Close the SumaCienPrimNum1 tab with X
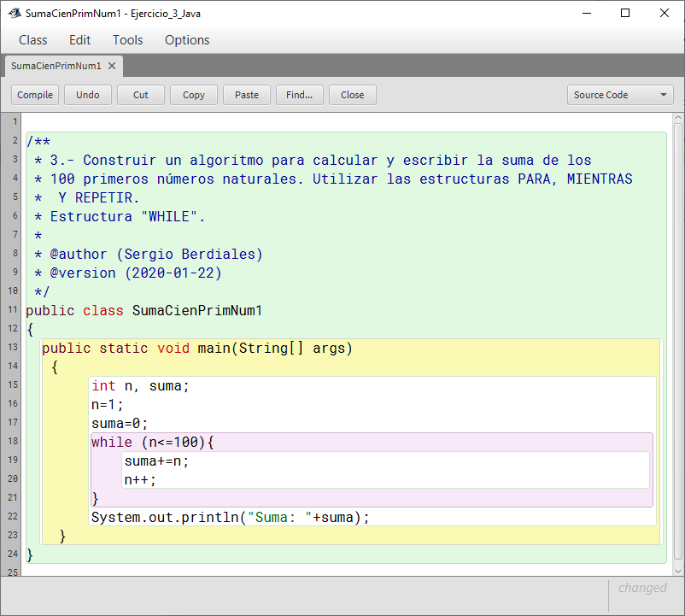The image size is (685, 616). coord(112,66)
